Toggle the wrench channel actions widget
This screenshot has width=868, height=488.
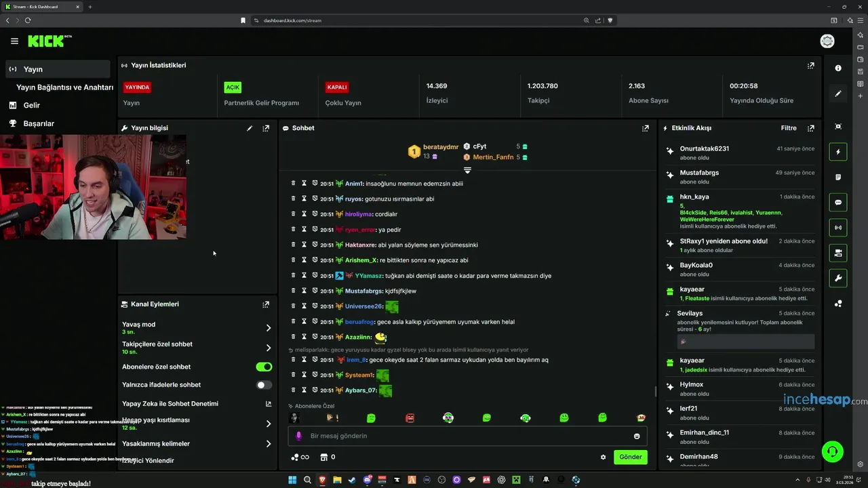point(838,278)
